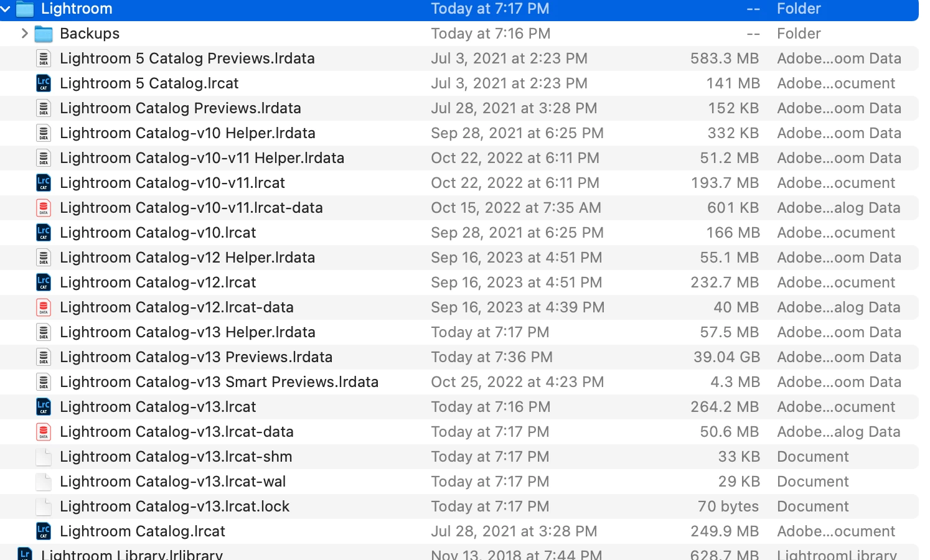Select file name Lightroom Catalog-v10-v11.lrcat
This screenshot has height=560, width=930.
tap(172, 183)
